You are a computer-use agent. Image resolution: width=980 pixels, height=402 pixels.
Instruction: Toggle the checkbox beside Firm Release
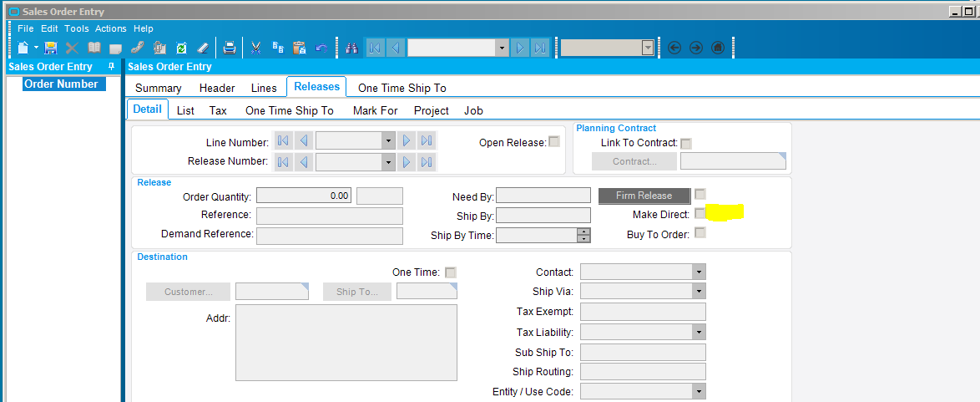[x=700, y=194]
